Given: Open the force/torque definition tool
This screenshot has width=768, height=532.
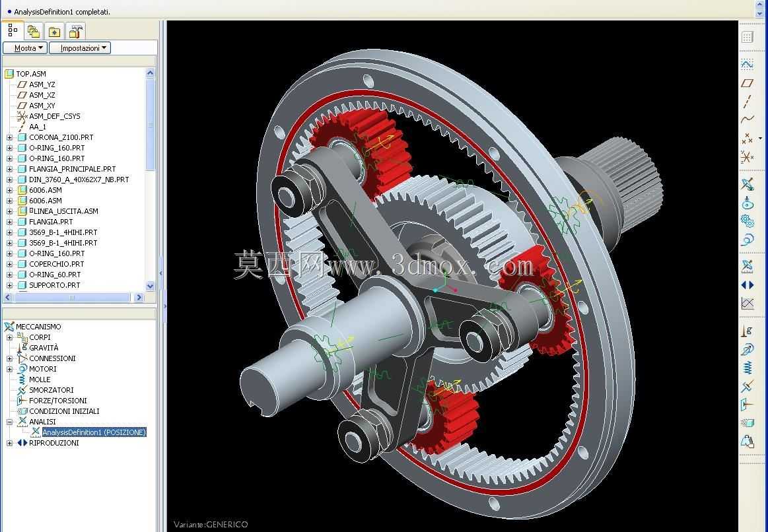Looking at the screenshot, I should tap(747, 405).
